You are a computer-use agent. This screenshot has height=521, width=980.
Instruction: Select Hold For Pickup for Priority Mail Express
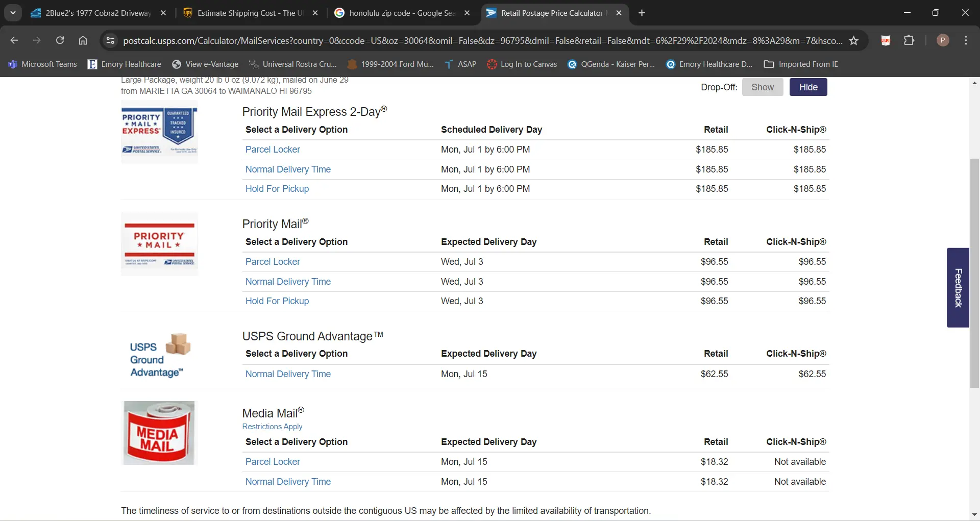tap(277, 189)
